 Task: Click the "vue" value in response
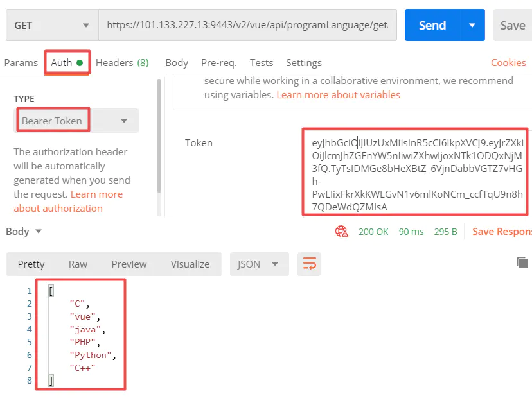click(x=82, y=317)
